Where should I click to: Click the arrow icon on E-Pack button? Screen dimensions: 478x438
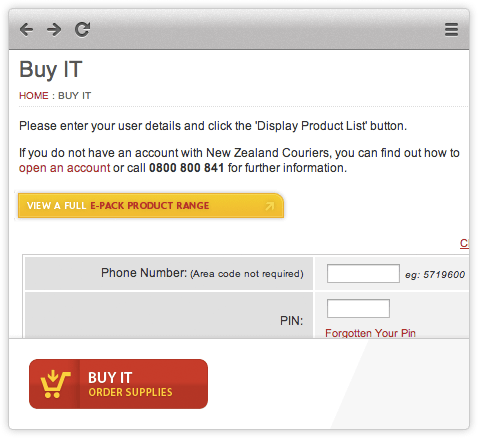pyautogui.click(x=270, y=206)
